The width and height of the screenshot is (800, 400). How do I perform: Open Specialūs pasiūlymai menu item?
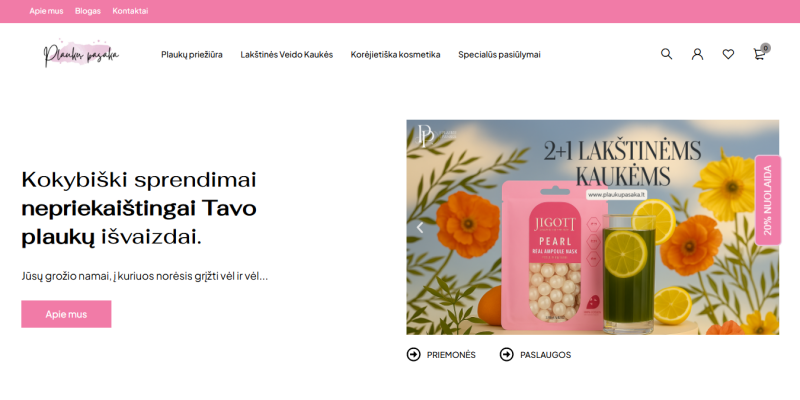pyautogui.click(x=499, y=55)
